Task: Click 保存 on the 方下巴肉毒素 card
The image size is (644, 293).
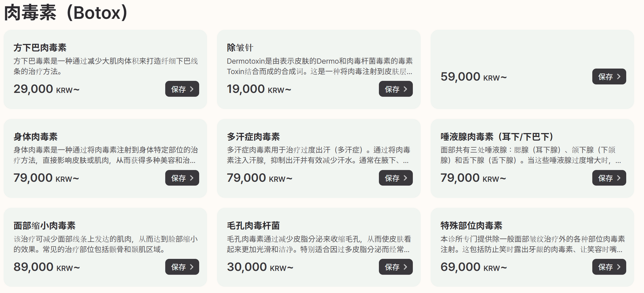Action: click(182, 89)
